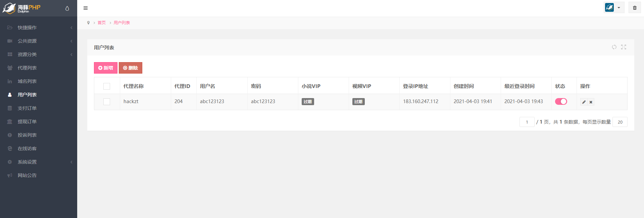Image resolution: width=644 pixels, height=218 pixels.
Task: Toggle the status switch for abc123123
Action: (x=561, y=101)
